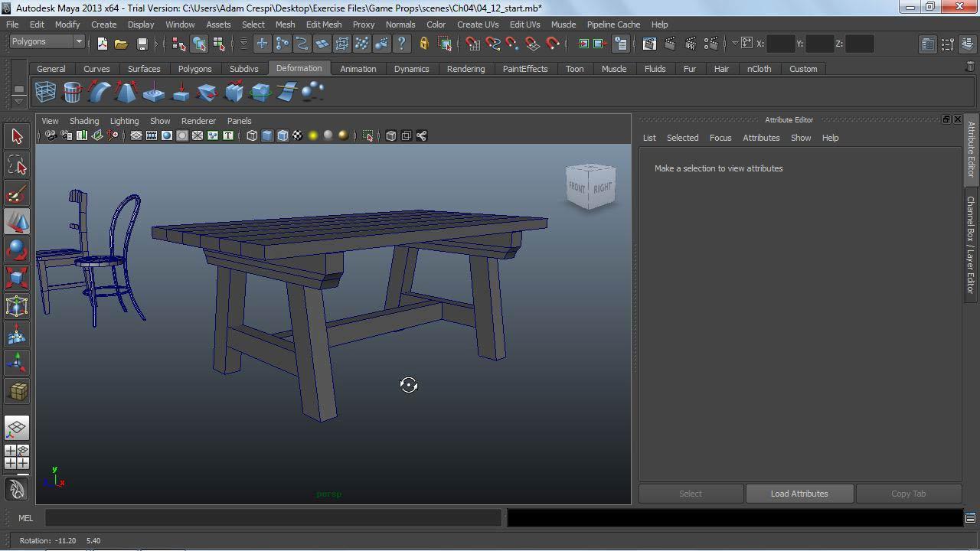Choose the Paint Selection tool
980x551 pixels.
pos(17,194)
